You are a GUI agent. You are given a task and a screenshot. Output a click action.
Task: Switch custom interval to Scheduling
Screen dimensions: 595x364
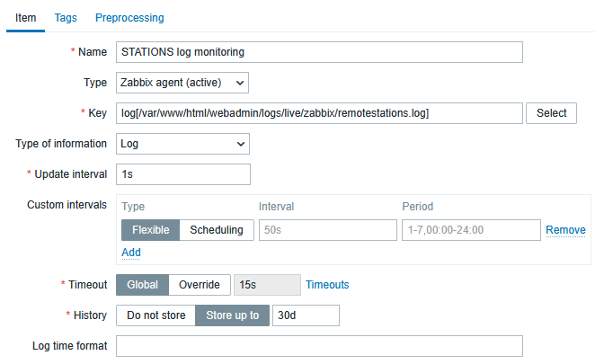tap(216, 230)
